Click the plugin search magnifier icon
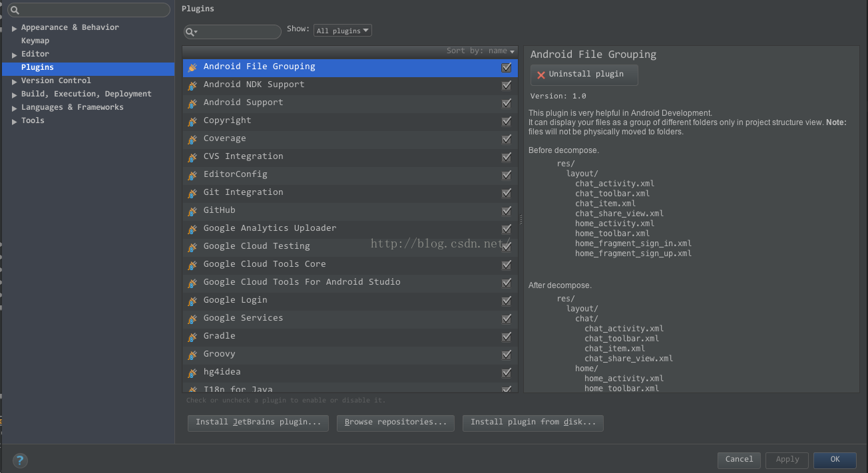This screenshot has height=473, width=868. 191,32
